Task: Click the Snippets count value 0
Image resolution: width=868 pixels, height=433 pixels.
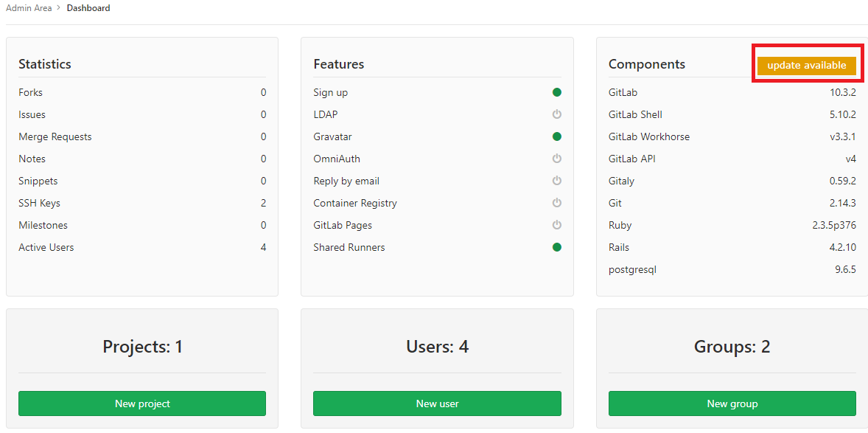Action: pos(264,181)
